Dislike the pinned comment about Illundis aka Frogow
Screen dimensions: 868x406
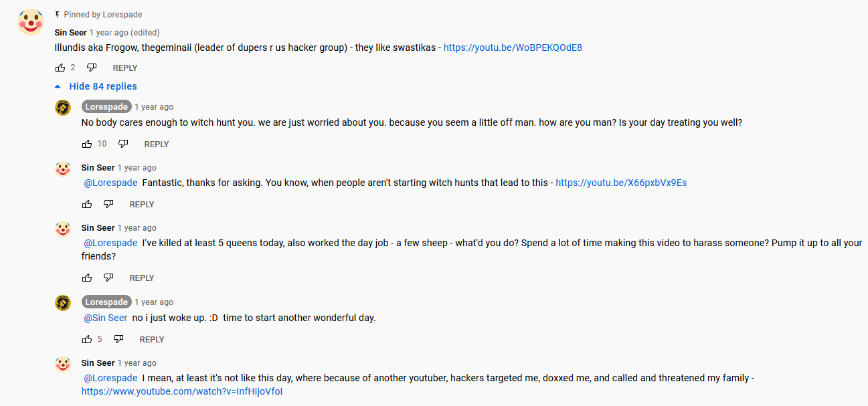(92, 68)
